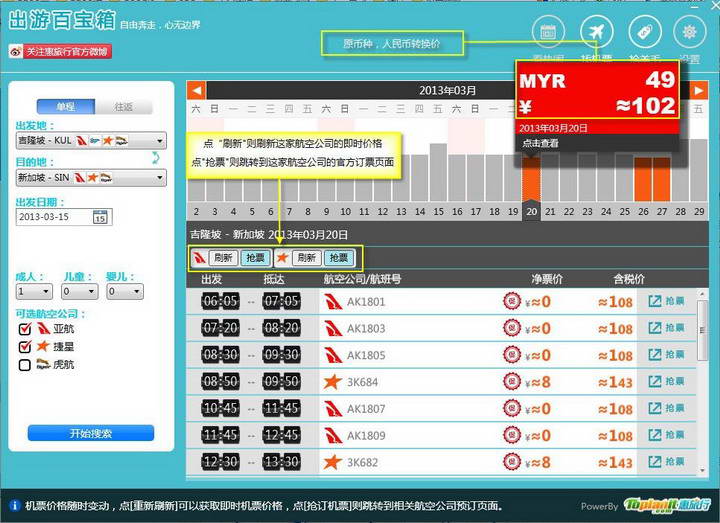Select the tall gray bar for day 15
The image size is (720, 523).
point(438,172)
